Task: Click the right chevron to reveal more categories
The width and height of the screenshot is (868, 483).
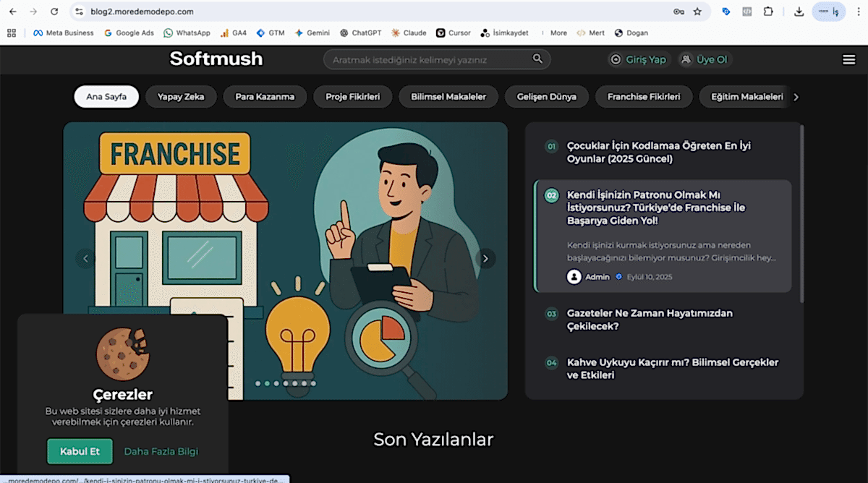Action: pos(795,96)
